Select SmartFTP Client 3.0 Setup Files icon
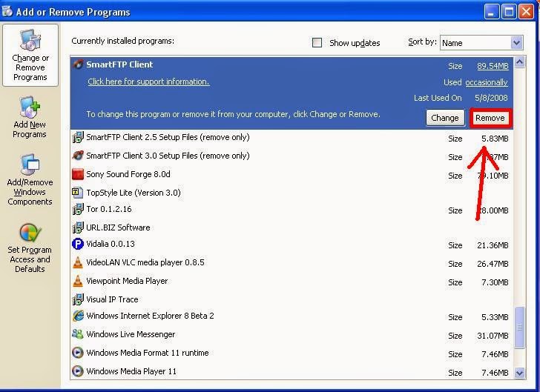Viewport: 540px width, 392px height. click(x=78, y=156)
